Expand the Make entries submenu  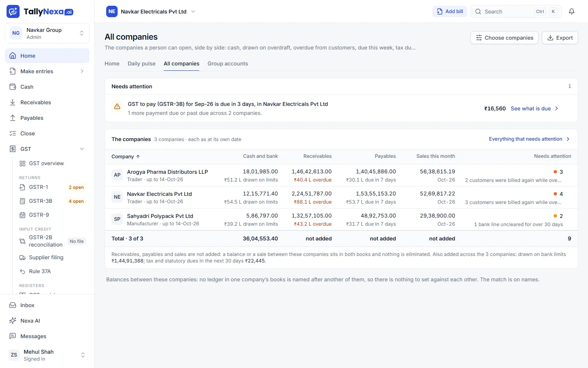[47, 71]
